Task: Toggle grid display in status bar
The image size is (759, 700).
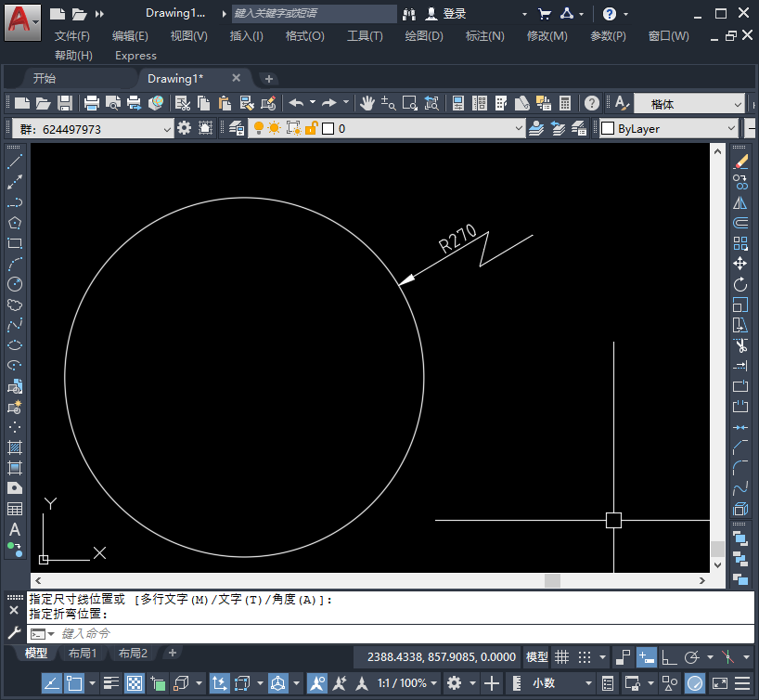Action: (561, 657)
